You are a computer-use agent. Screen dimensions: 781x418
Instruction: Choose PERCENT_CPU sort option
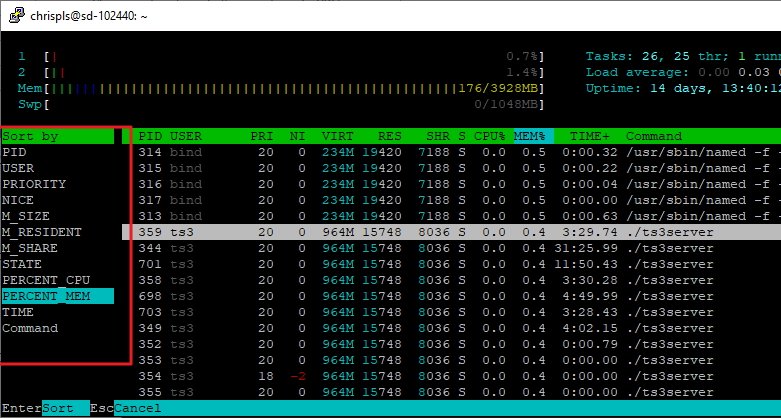pyautogui.click(x=46, y=280)
